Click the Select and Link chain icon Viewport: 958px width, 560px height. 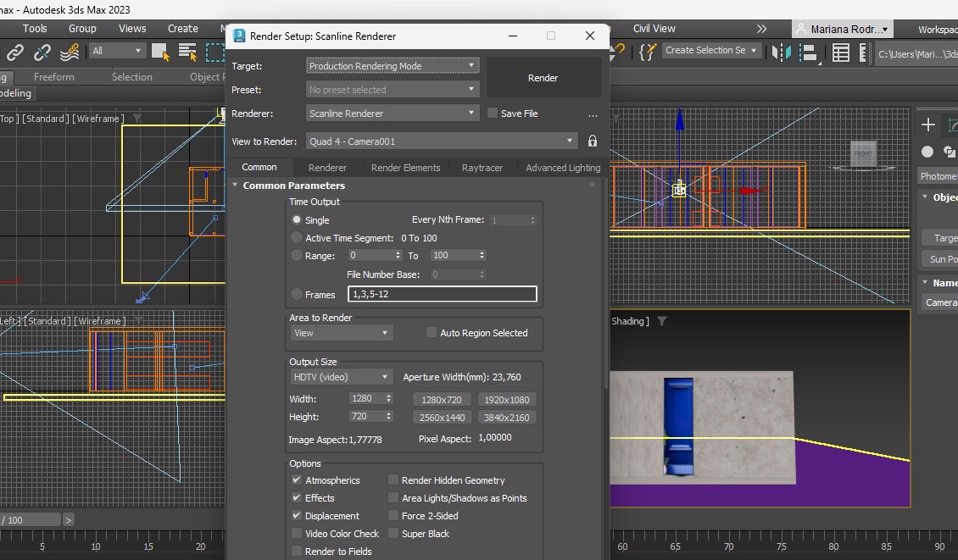tap(14, 53)
